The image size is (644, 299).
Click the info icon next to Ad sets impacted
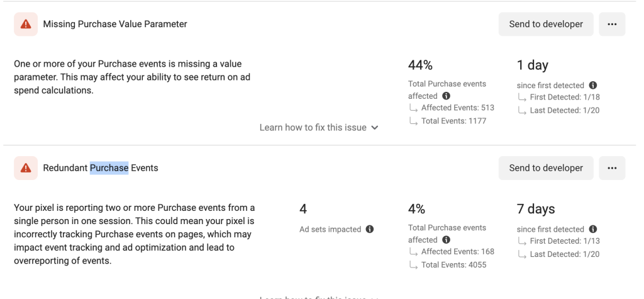[x=370, y=229]
